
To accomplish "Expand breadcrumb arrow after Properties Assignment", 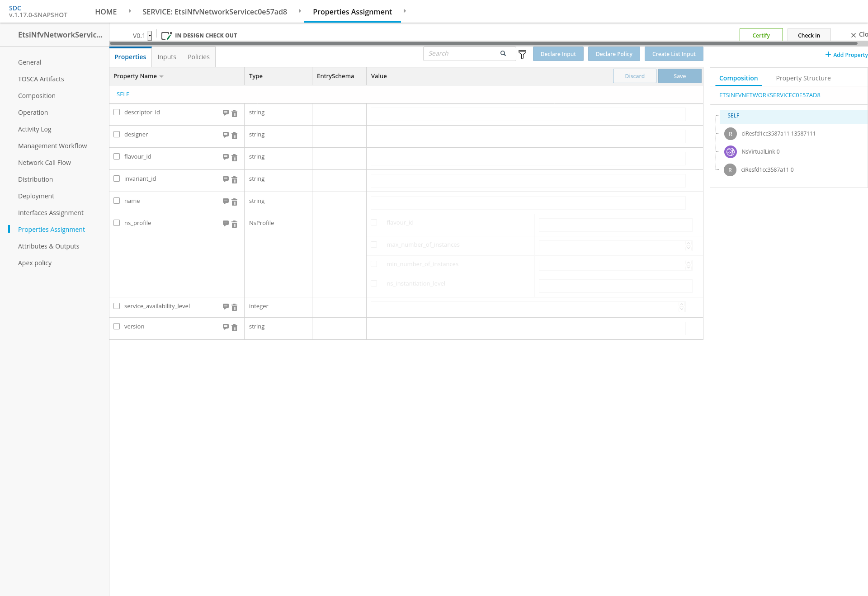I will point(405,11).
